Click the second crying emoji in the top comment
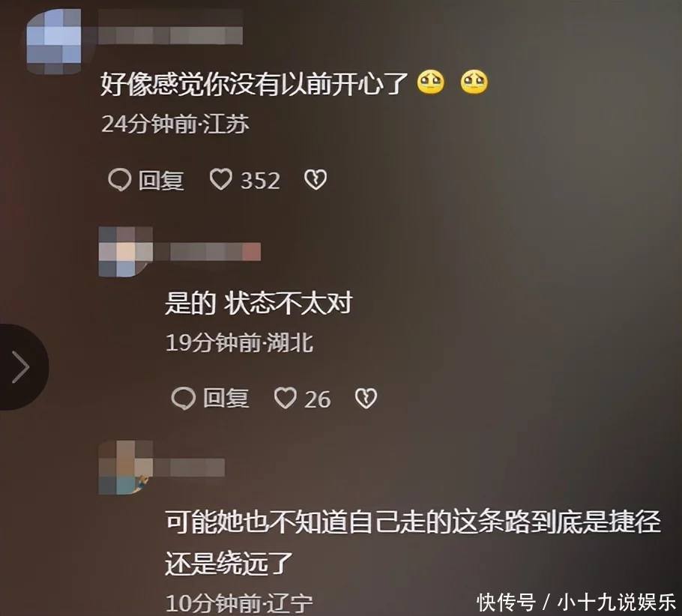The height and width of the screenshot is (616, 682). (x=474, y=82)
